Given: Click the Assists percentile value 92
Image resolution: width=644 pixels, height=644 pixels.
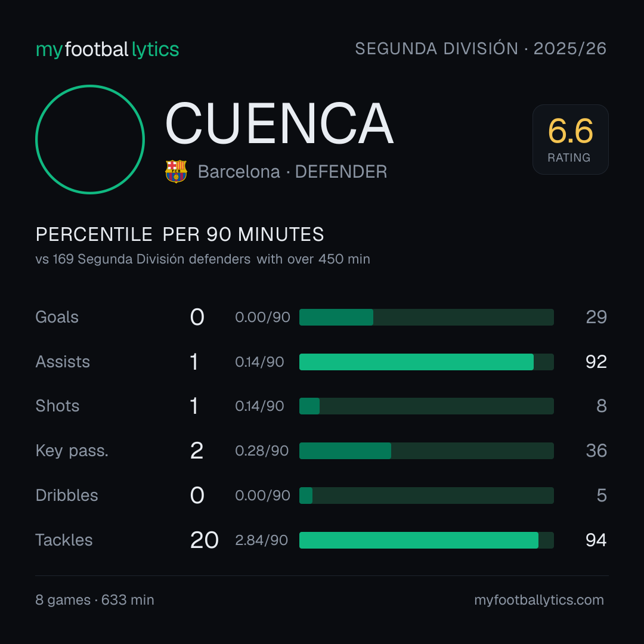Looking at the screenshot, I should (596, 362).
